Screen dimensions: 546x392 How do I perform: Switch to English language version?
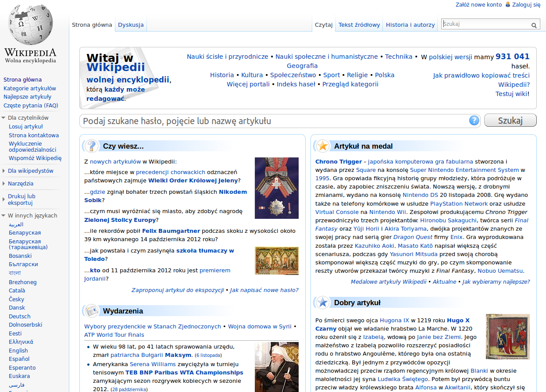tap(18, 350)
